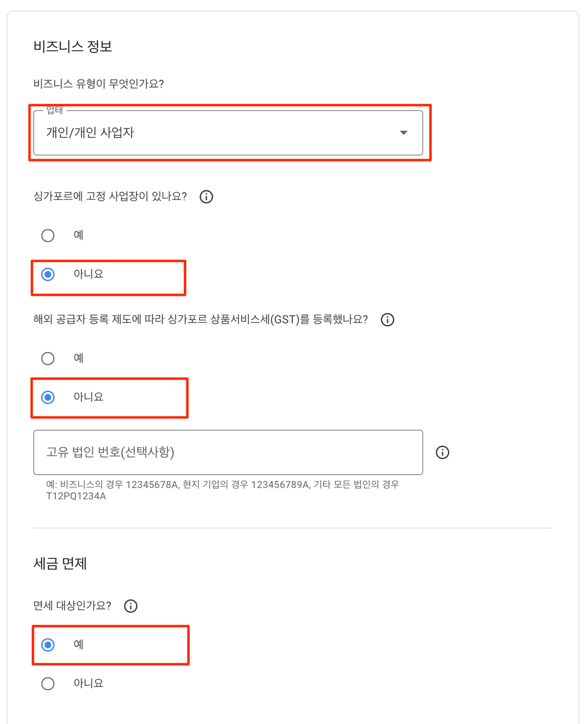Click the 업태 floating label on the dropdown
This screenshot has width=588, height=724.
pyautogui.click(x=54, y=110)
